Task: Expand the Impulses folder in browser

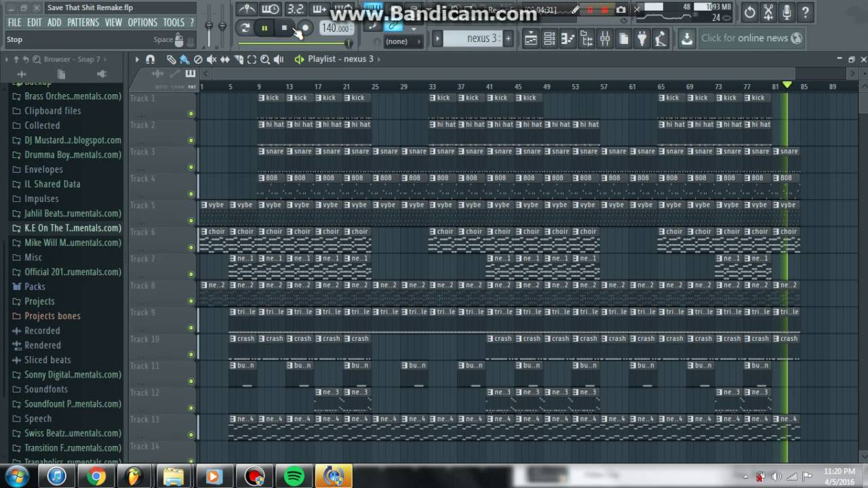Action: tap(41, 199)
